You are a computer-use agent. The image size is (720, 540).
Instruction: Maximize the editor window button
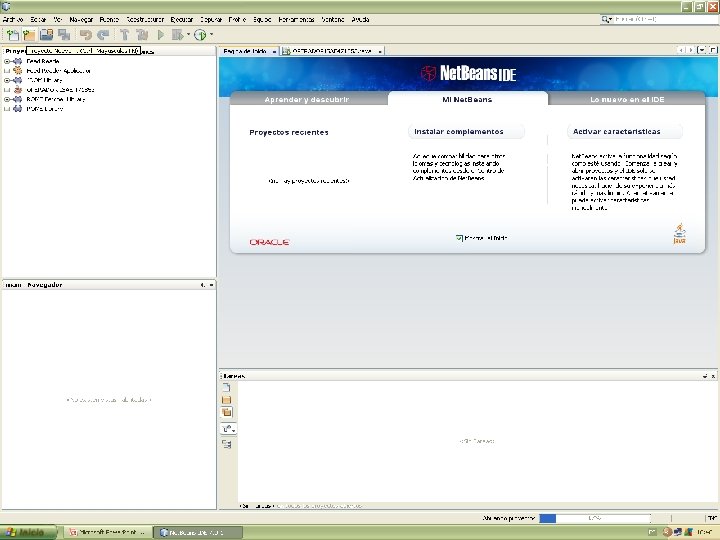point(713,50)
